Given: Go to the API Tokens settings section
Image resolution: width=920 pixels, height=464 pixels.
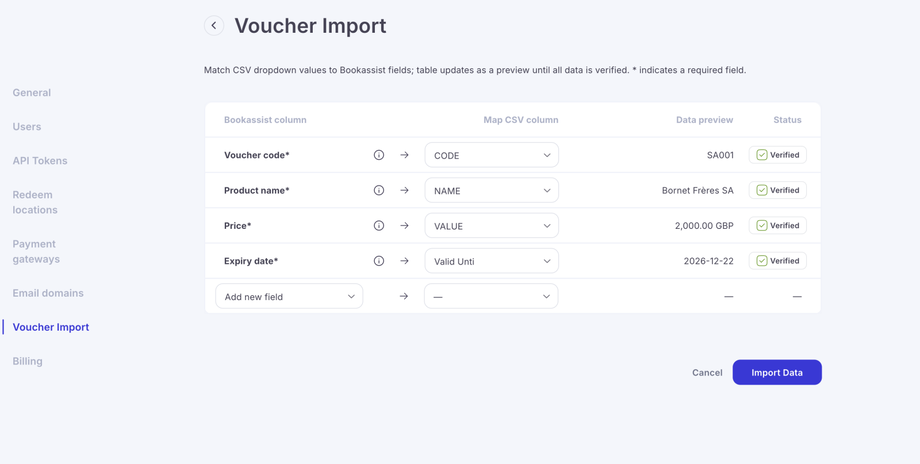Looking at the screenshot, I should (x=40, y=160).
